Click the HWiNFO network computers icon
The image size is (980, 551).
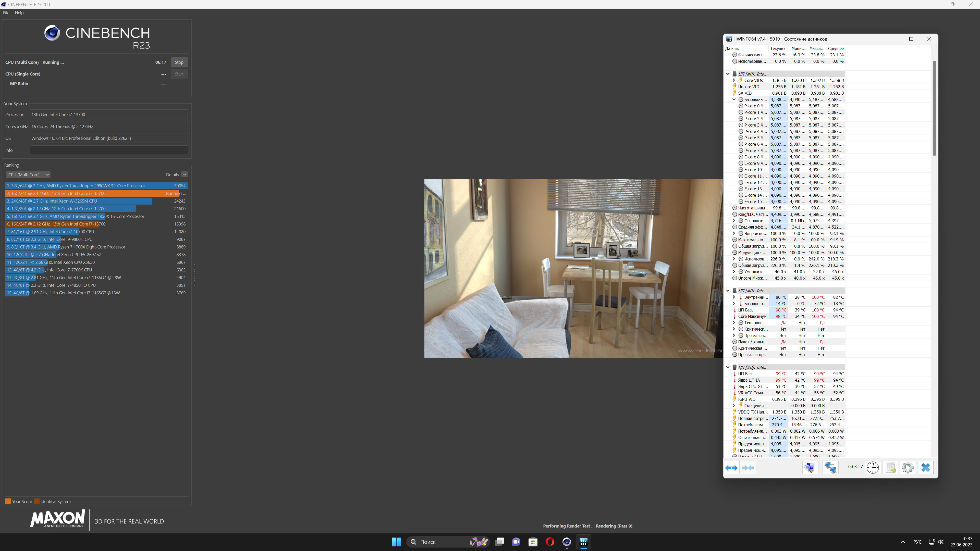pyautogui.click(x=830, y=468)
